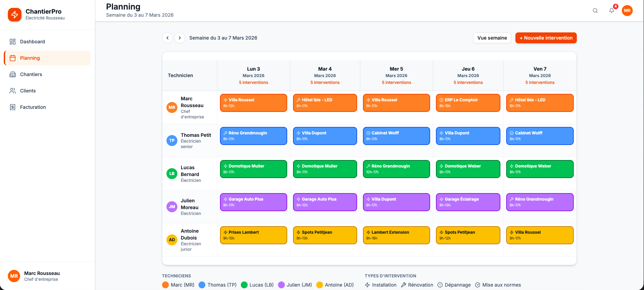Click the MR avatar in top bar
Screen dimensions: 644x290
[x=627, y=11]
